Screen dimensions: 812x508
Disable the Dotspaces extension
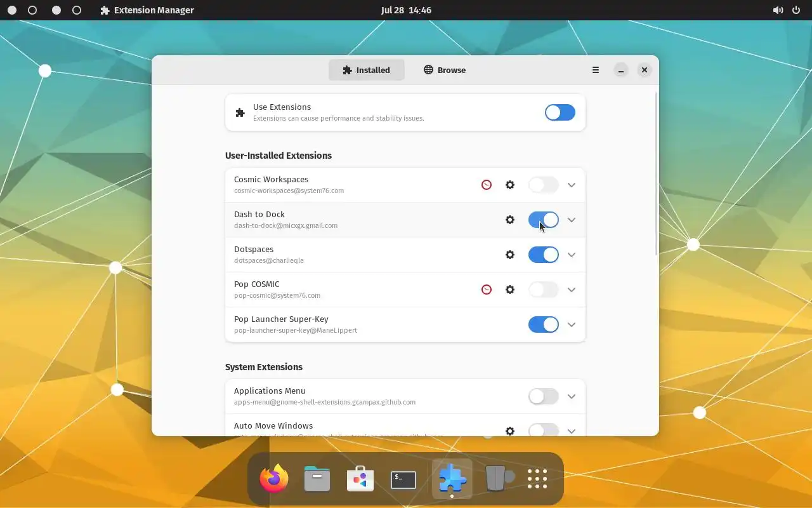click(x=544, y=255)
